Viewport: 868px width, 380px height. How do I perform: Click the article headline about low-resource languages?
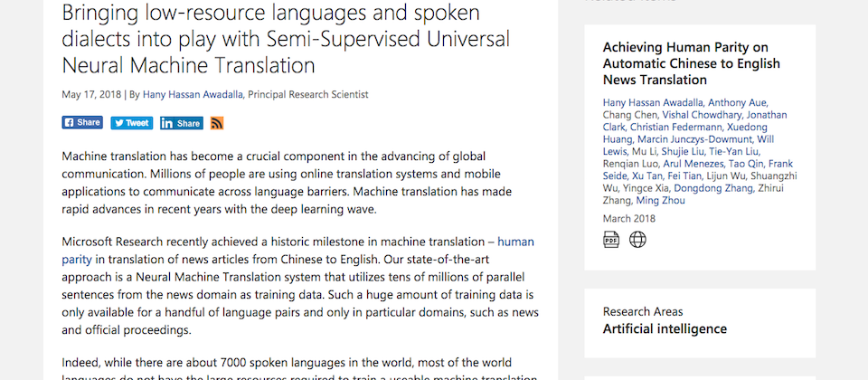[x=286, y=39]
